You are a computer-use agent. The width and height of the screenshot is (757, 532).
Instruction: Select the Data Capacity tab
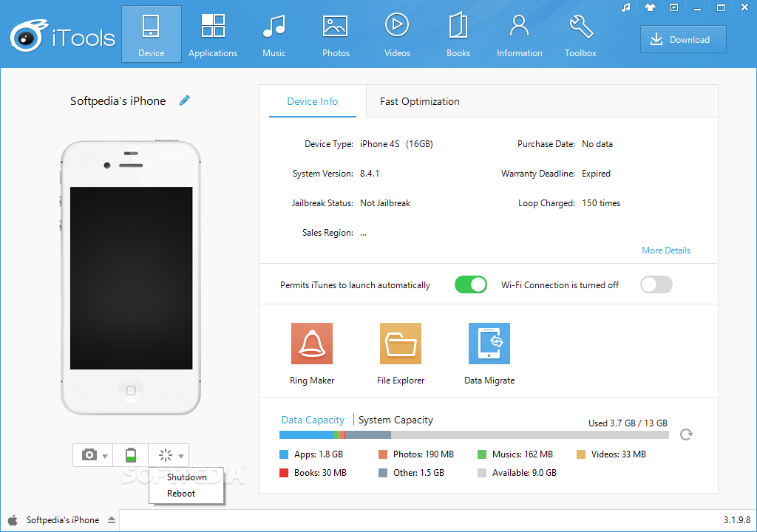313,420
